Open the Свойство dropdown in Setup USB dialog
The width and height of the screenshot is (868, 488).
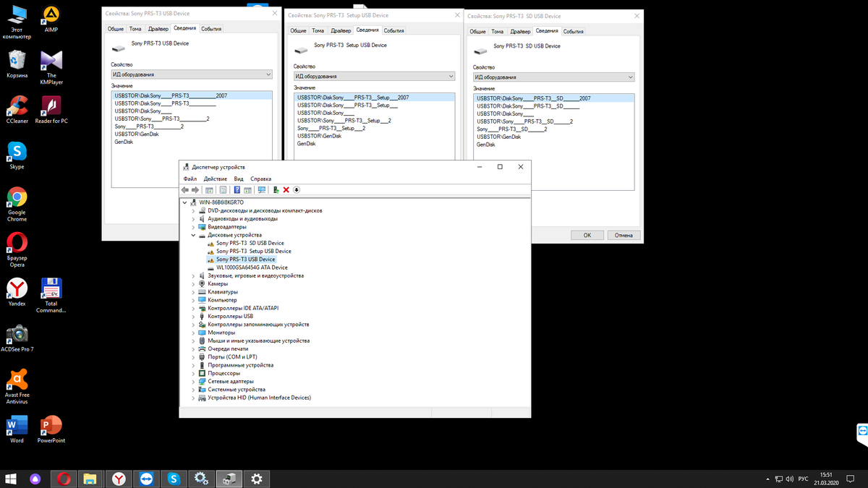click(x=374, y=76)
